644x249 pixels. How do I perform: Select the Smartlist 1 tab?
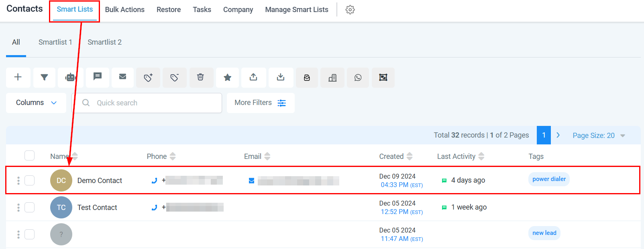[x=55, y=42]
